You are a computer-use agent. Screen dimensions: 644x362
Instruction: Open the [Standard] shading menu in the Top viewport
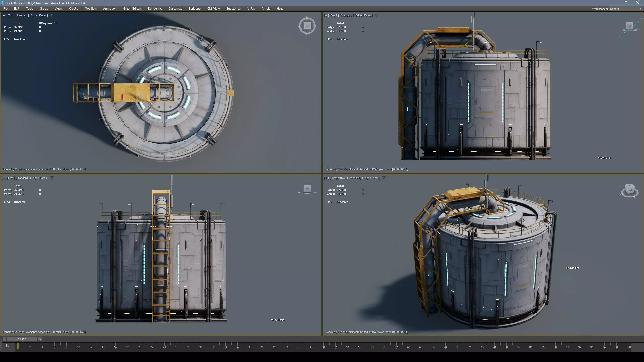[22, 15]
